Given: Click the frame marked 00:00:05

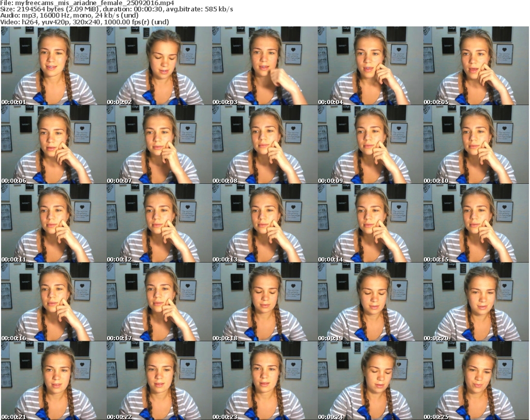Looking at the screenshot, I should (475, 66).
